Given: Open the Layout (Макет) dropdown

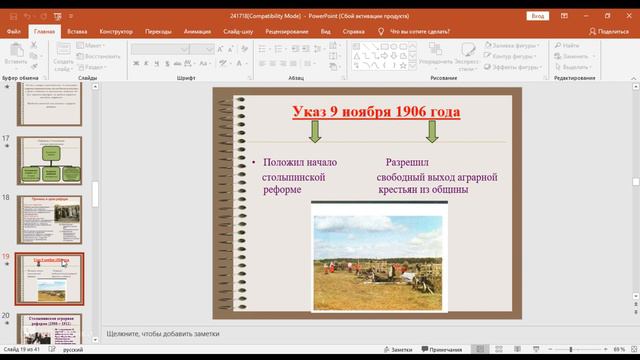Looking at the screenshot, I should (91, 45).
